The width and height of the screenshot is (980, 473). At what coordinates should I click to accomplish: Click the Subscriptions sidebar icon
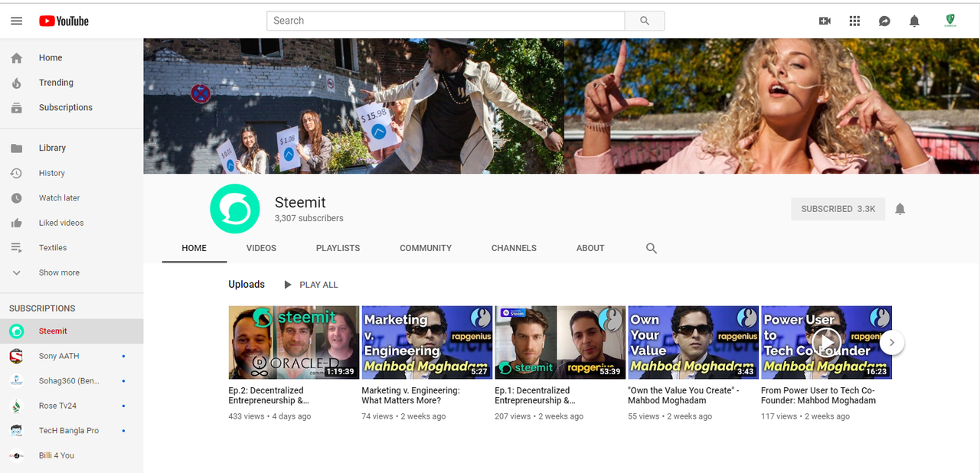coord(17,108)
